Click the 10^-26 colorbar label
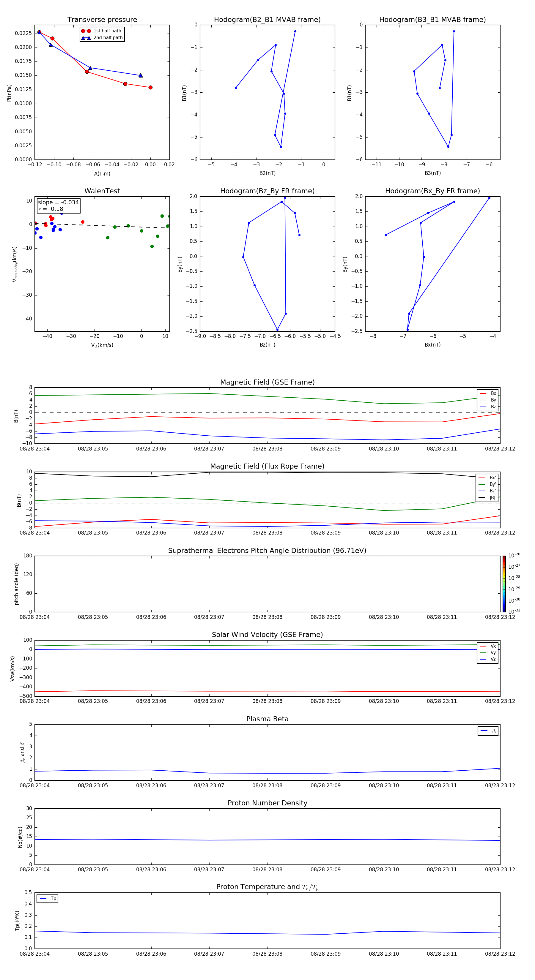Screen dimensions: 535x980 coord(514,555)
